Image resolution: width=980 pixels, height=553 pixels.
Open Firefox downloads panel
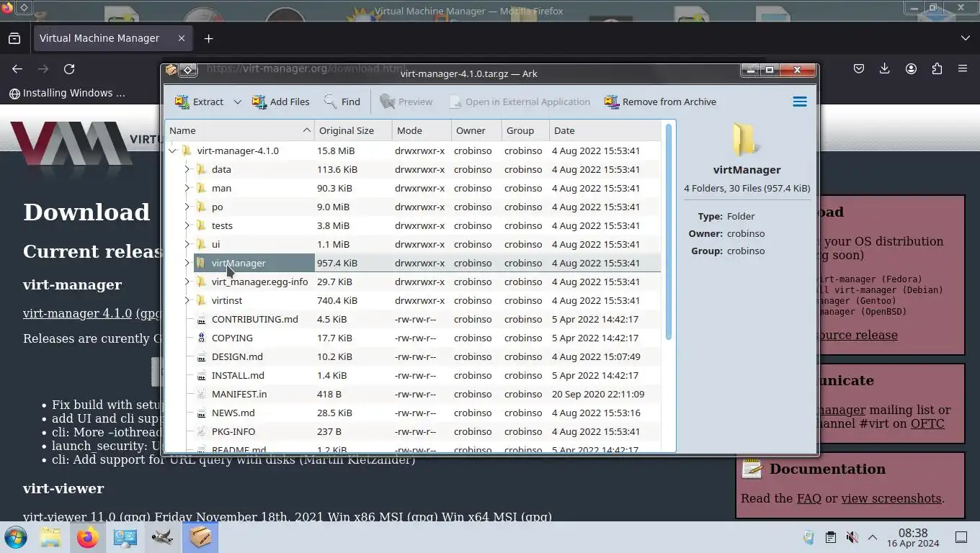[885, 68]
